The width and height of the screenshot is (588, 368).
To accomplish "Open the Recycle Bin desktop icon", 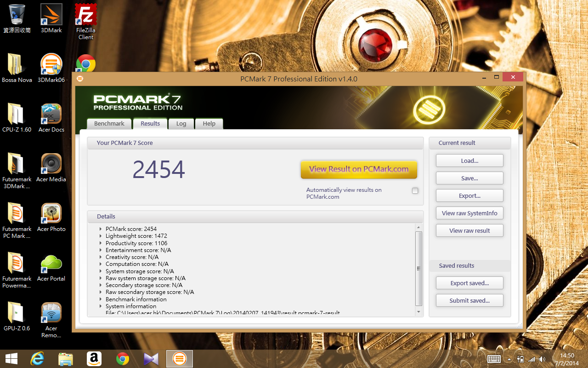I will coord(17,18).
